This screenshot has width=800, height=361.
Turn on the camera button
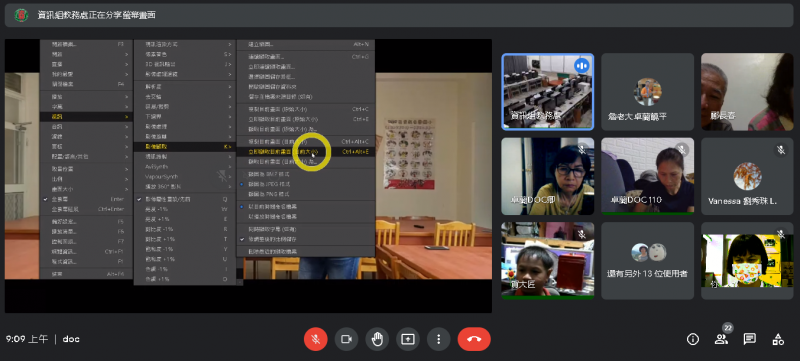[346, 339]
